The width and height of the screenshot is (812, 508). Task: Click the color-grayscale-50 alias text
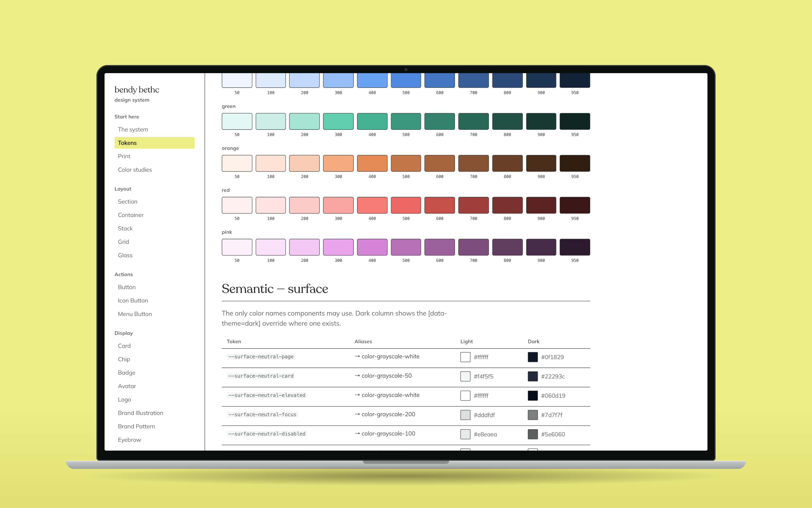[x=386, y=376]
